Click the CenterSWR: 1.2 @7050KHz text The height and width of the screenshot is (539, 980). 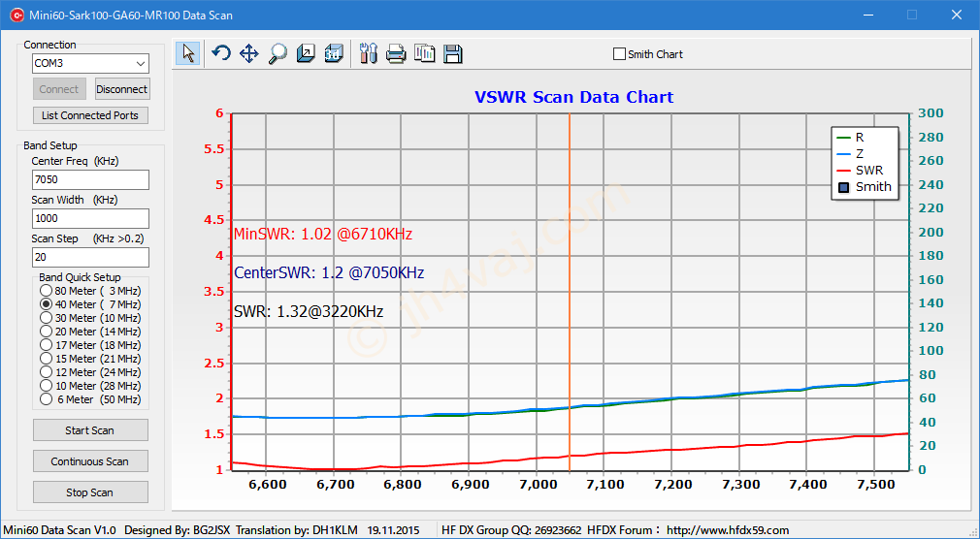(329, 273)
